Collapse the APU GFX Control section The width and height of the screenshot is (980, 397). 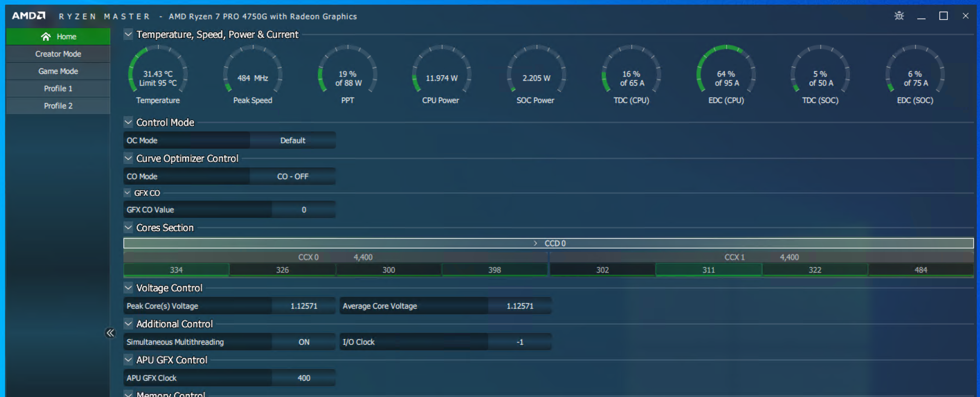click(x=128, y=360)
